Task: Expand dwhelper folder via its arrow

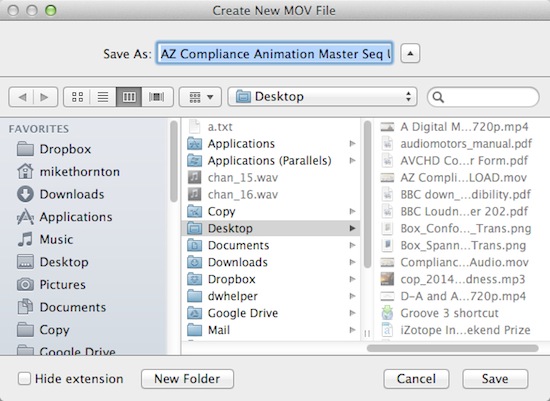Action: coord(352,296)
